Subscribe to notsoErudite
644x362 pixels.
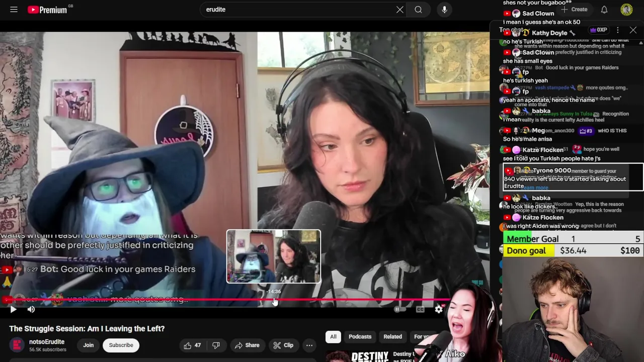[x=121, y=345]
